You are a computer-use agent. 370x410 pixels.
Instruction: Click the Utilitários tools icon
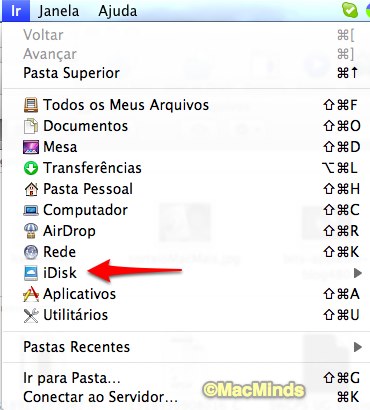click(x=31, y=315)
